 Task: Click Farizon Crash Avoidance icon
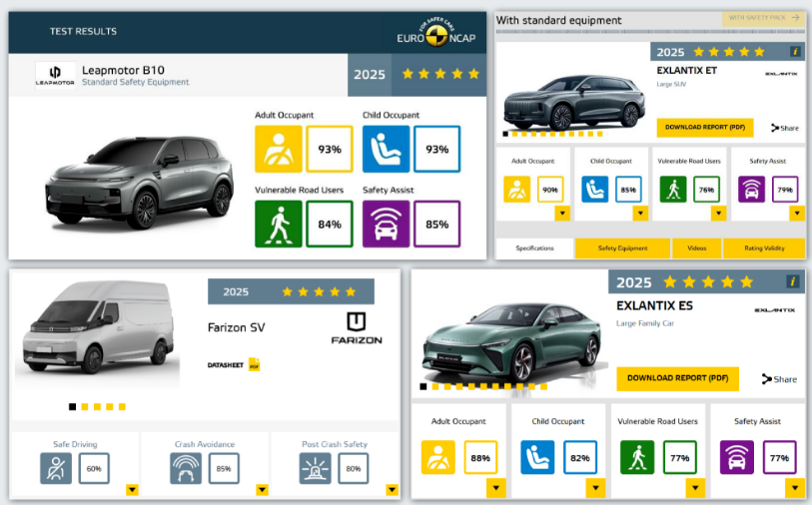(186, 469)
